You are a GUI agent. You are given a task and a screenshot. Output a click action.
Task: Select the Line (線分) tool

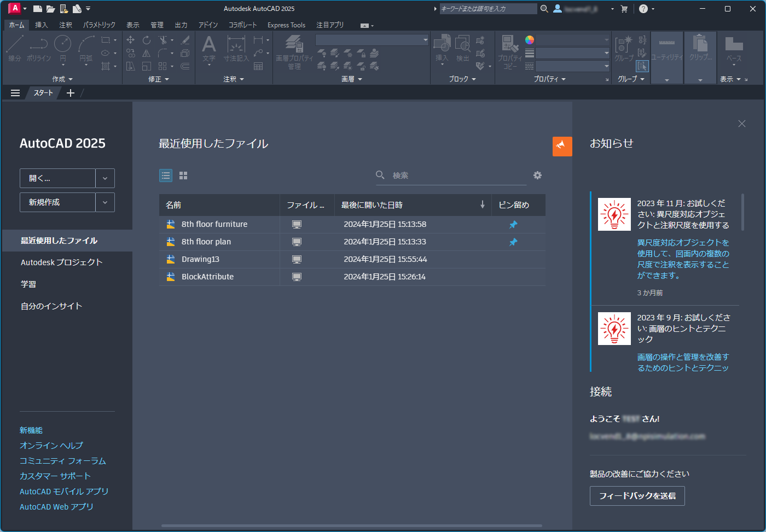pos(15,48)
